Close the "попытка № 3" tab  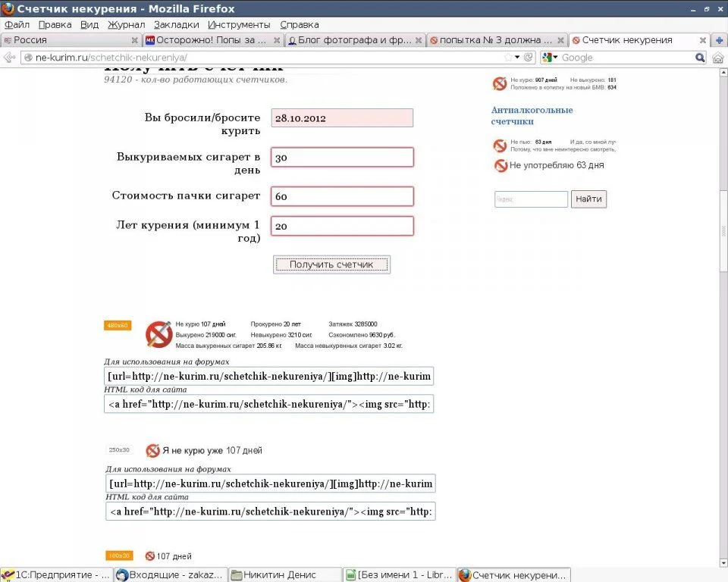pyautogui.click(x=560, y=40)
